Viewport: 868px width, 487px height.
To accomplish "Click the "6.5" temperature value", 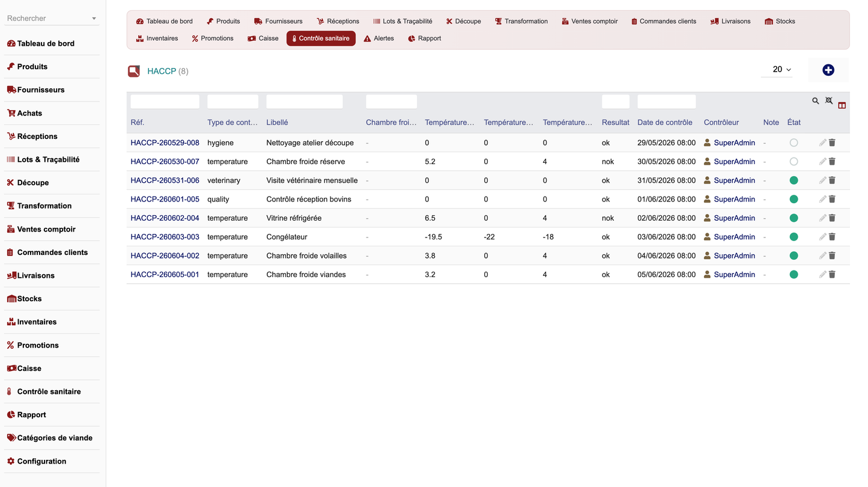I will click(430, 218).
